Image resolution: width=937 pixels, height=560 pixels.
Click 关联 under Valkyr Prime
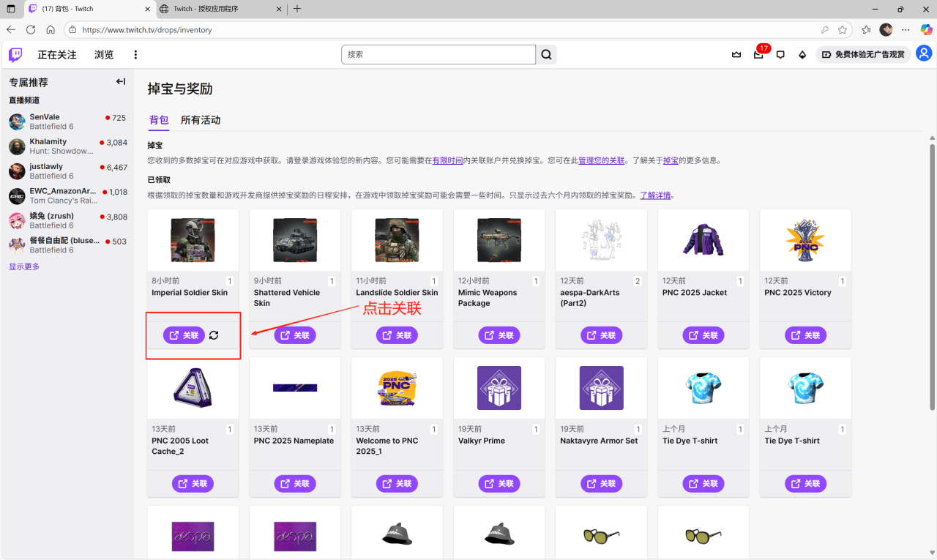[x=499, y=484]
